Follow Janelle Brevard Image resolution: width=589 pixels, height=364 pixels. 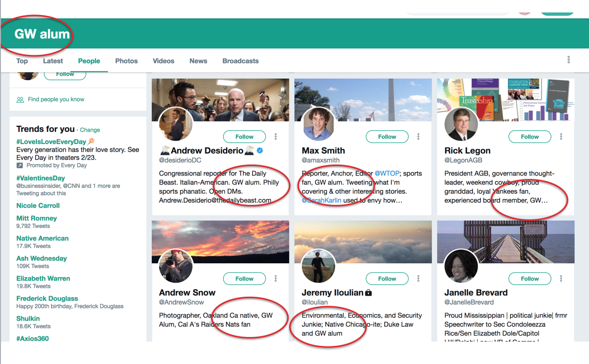(530, 278)
